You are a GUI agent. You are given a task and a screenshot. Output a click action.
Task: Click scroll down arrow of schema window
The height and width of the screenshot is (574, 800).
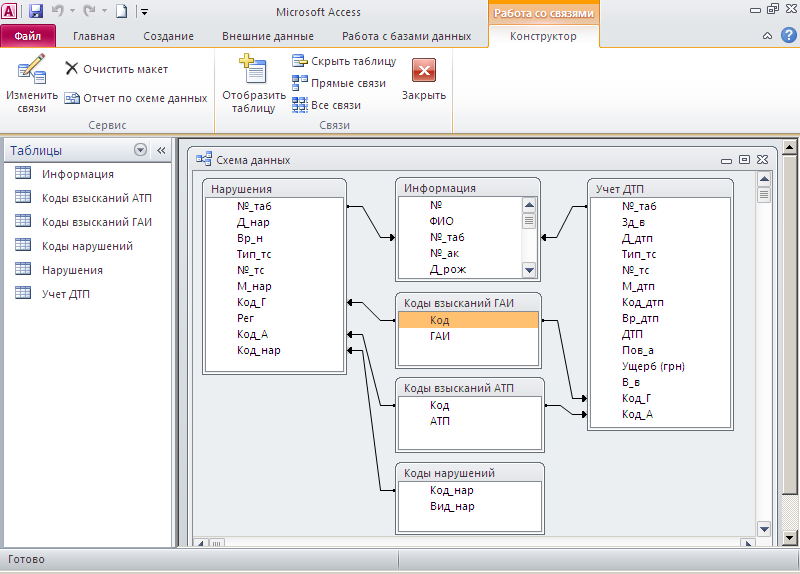tap(764, 529)
